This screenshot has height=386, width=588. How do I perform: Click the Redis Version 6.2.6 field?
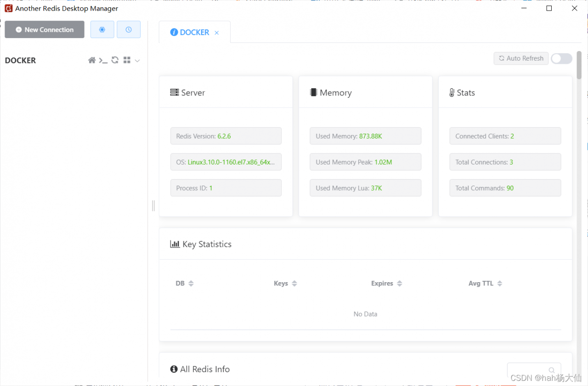point(226,136)
